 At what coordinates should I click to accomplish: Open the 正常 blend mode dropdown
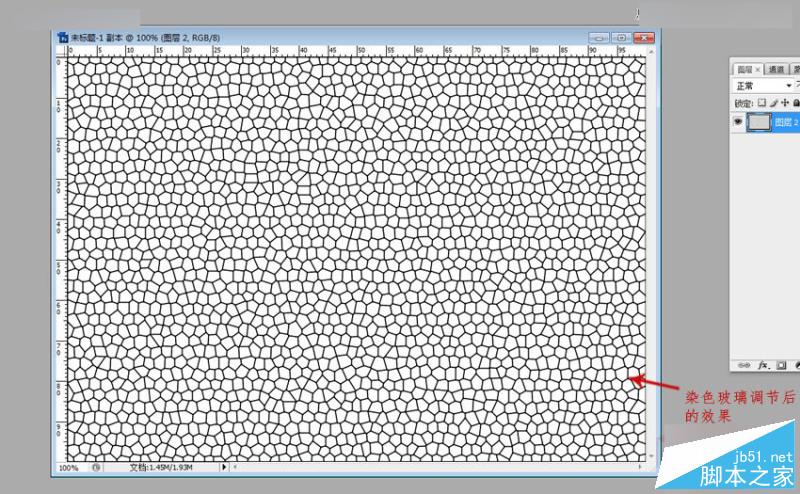763,86
